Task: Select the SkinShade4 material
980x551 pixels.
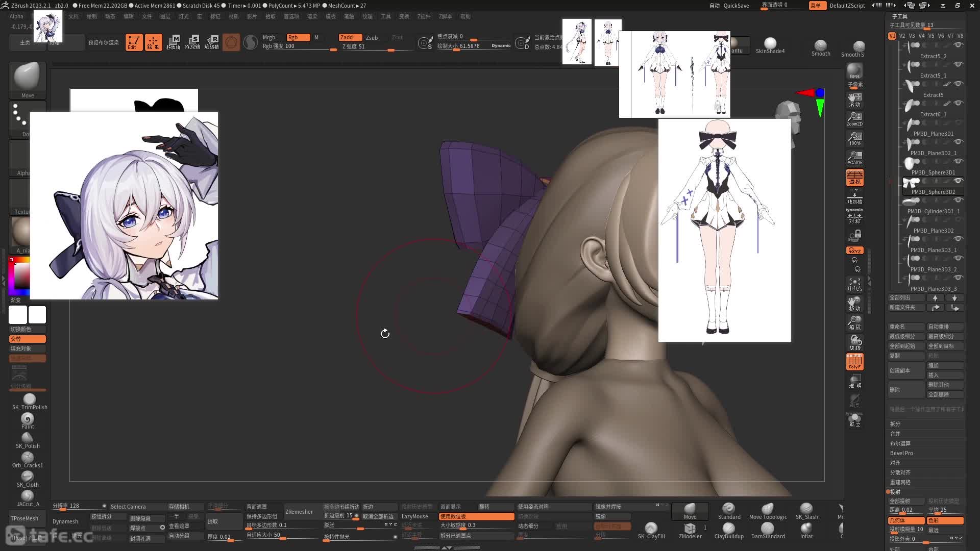Action: (770, 45)
